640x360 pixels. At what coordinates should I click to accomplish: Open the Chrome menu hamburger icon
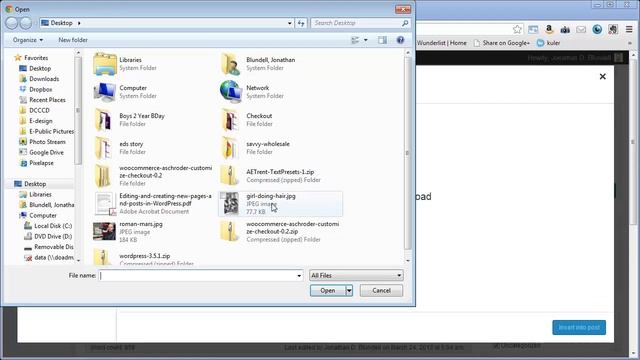pyautogui.click(x=629, y=29)
